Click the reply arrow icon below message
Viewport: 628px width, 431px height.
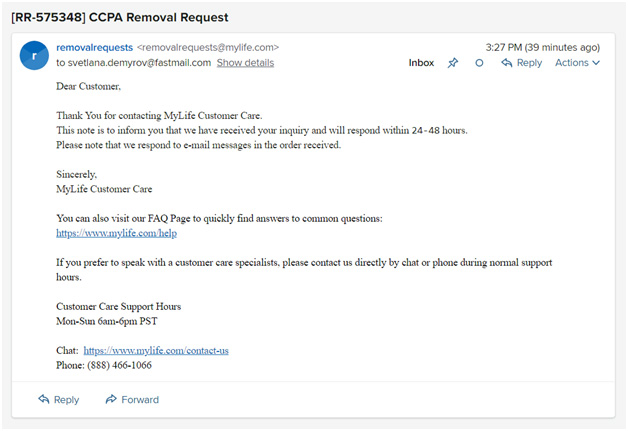(44, 400)
